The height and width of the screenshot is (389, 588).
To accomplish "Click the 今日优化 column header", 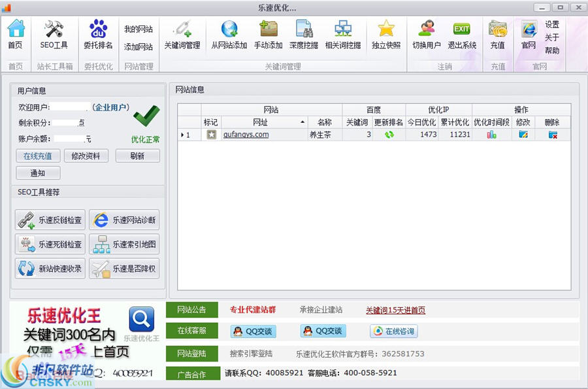I will [x=422, y=122].
